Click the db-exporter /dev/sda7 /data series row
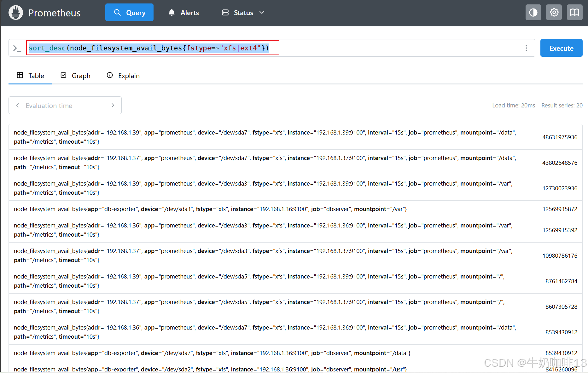The image size is (588, 373). pos(295,353)
